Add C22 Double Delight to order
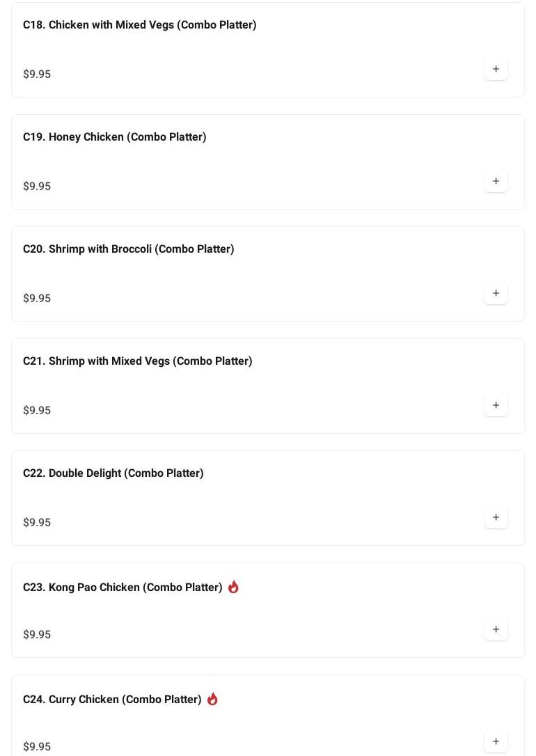 [496, 518]
